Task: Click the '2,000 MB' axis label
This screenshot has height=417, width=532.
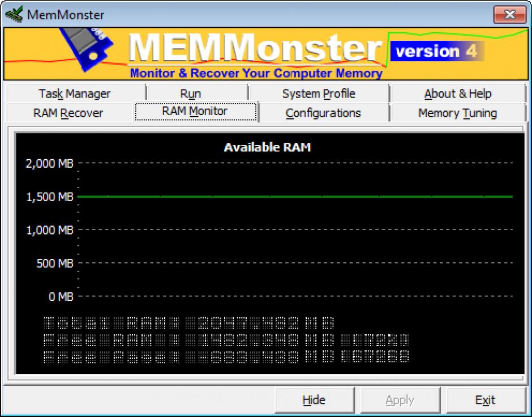Action: (x=50, y=164)
